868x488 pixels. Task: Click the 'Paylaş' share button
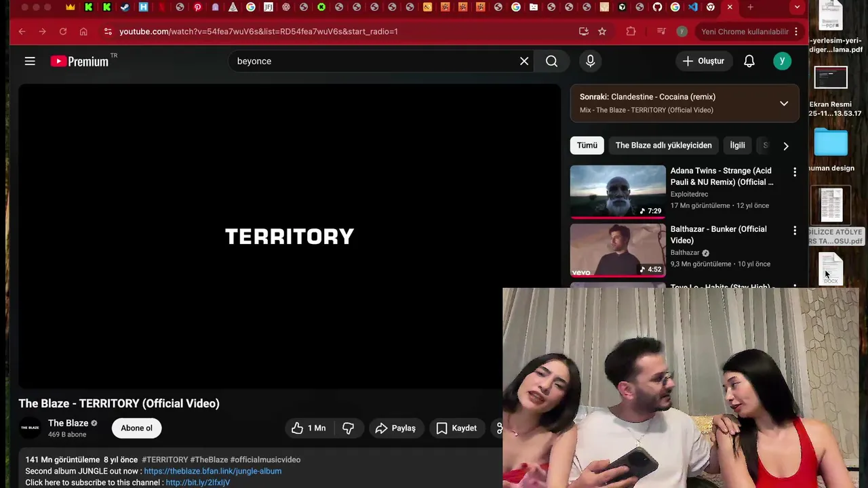point(395,428)
